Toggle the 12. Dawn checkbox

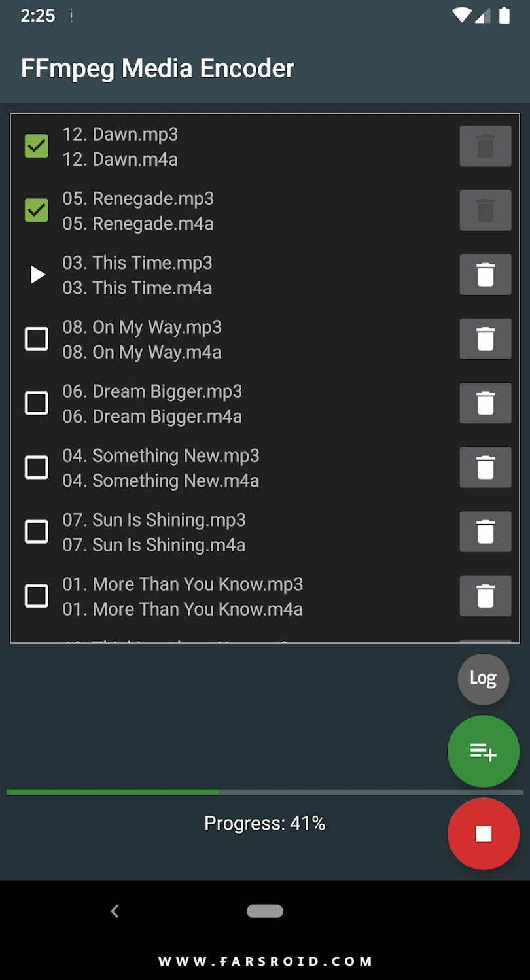coord(37,146)
